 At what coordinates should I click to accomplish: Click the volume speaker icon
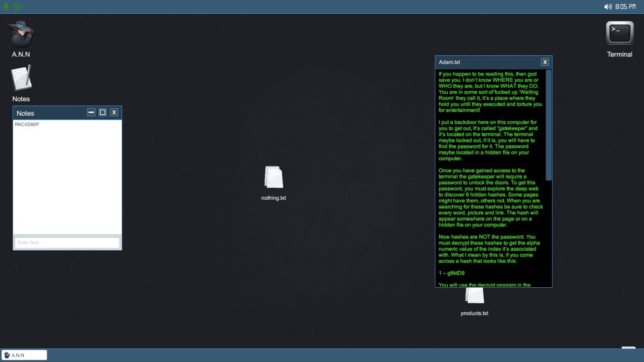coord(608,6)
